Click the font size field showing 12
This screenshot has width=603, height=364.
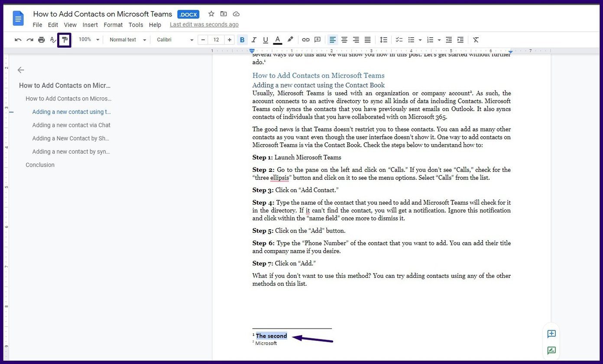click(x=216, y=40)
